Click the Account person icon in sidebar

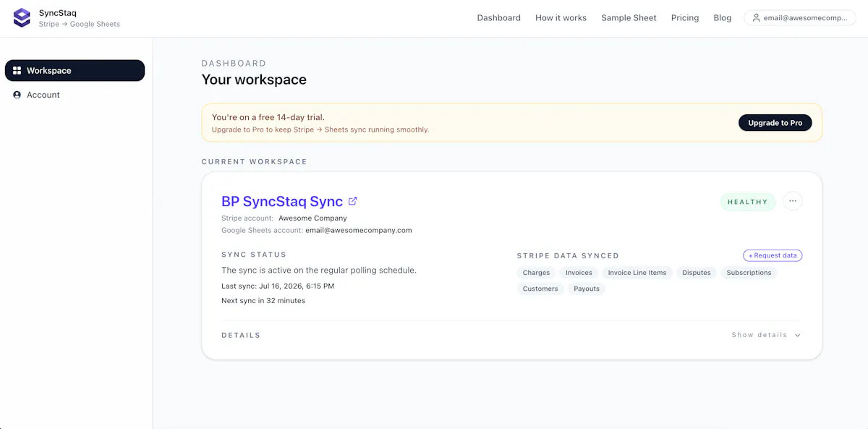[x=17, y=95]
